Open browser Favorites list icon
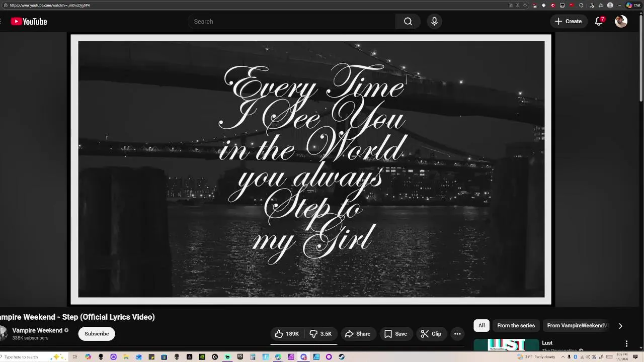This screenshot has height=362, width=644. (601, 5)
